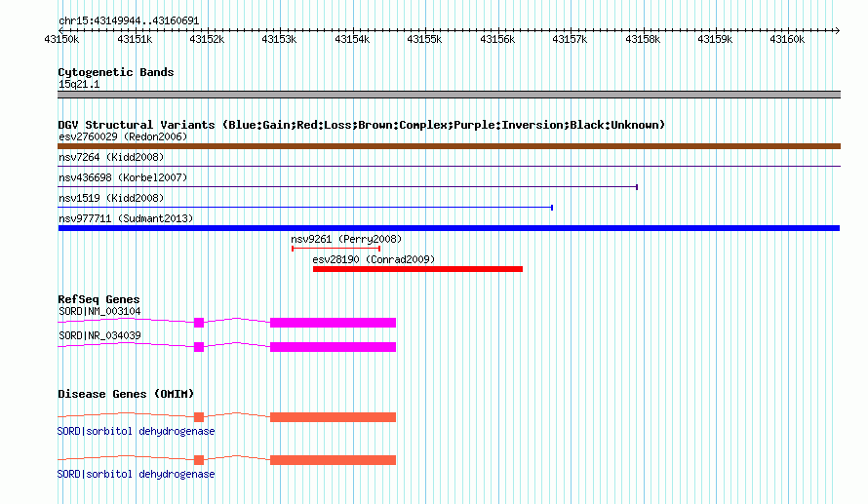Click the chr15:43149944..43160691 coordinate label

point(129,20)
